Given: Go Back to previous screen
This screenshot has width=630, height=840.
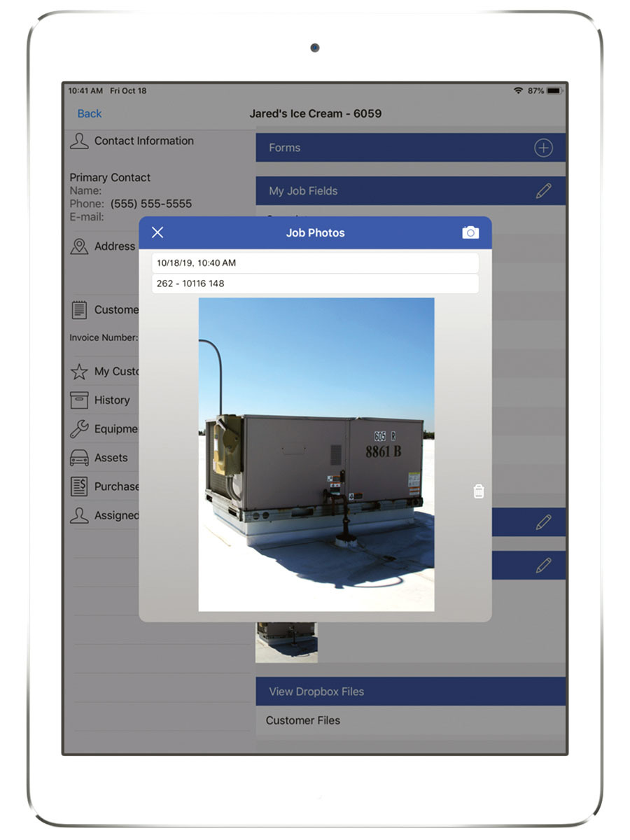Looking at the screenshot, I should click(90, 113).
